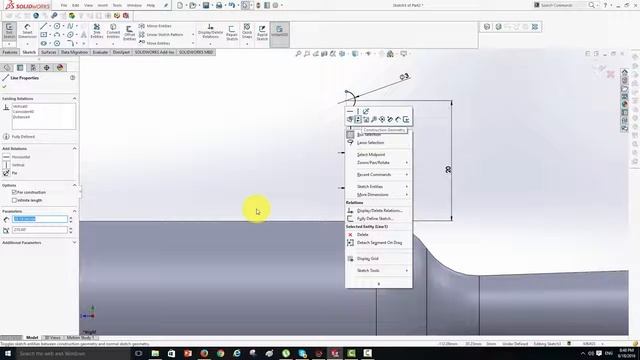
Task: Collapse the Existing Relations section
Action: (74, 98)
